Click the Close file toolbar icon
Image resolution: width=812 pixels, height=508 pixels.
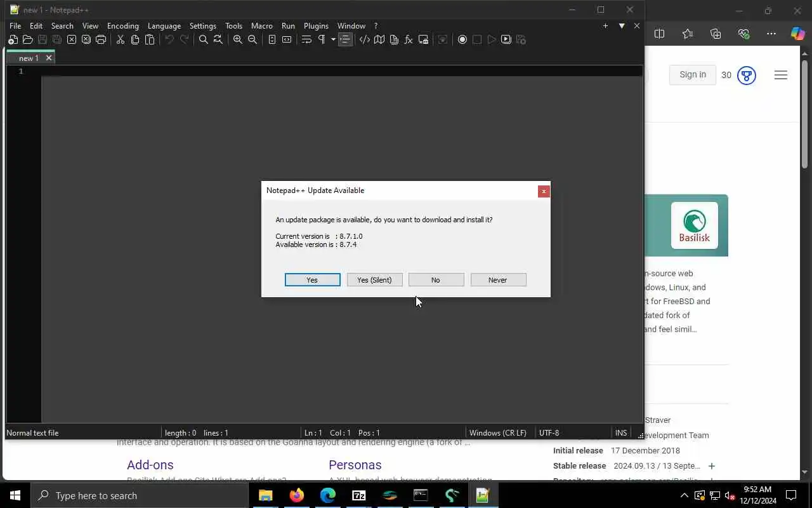coord(72,39)
